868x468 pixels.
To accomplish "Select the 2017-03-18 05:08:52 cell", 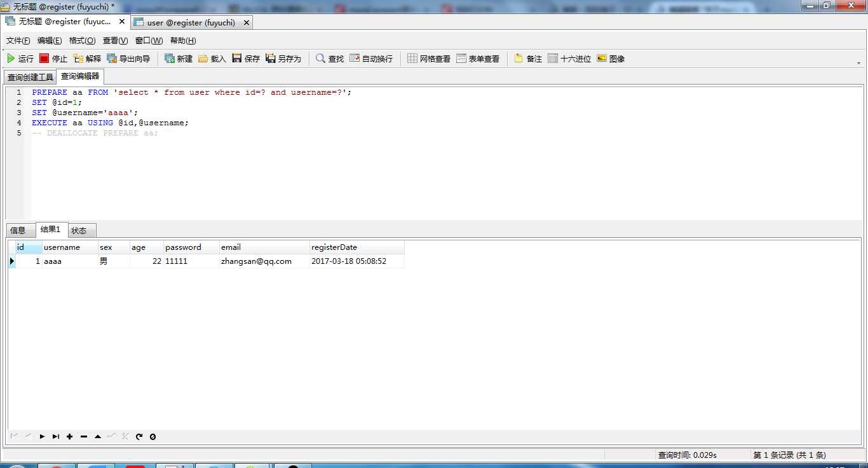I will tap(357, 261).
